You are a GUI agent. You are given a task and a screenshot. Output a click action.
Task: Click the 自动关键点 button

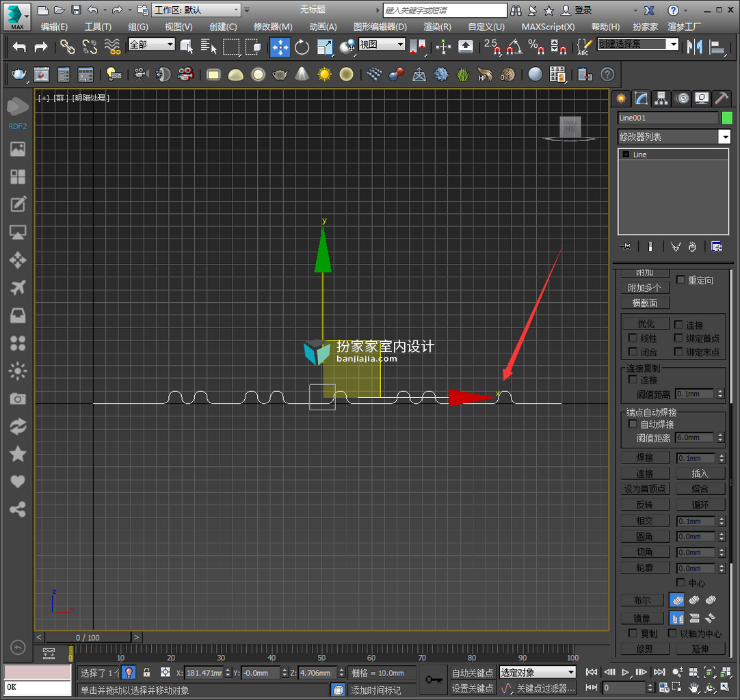[x=473, y=673]
